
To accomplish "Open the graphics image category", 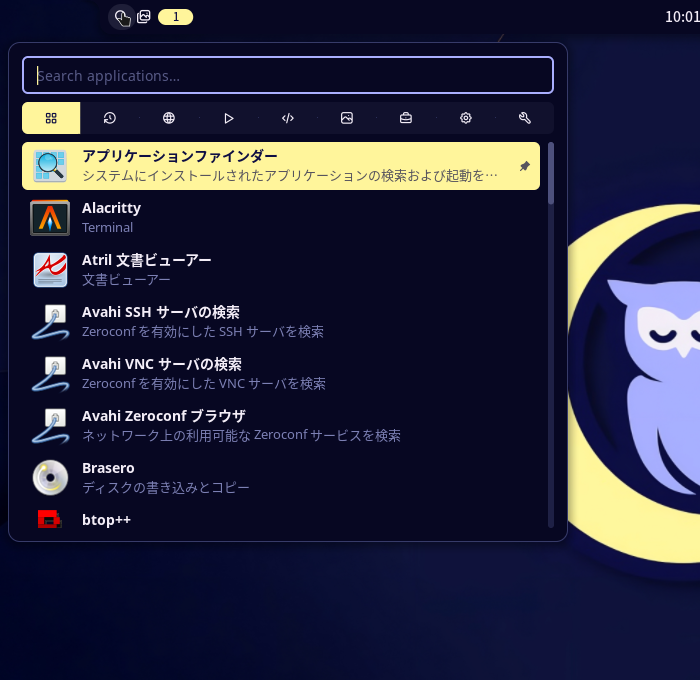I will tap(347, 118).
